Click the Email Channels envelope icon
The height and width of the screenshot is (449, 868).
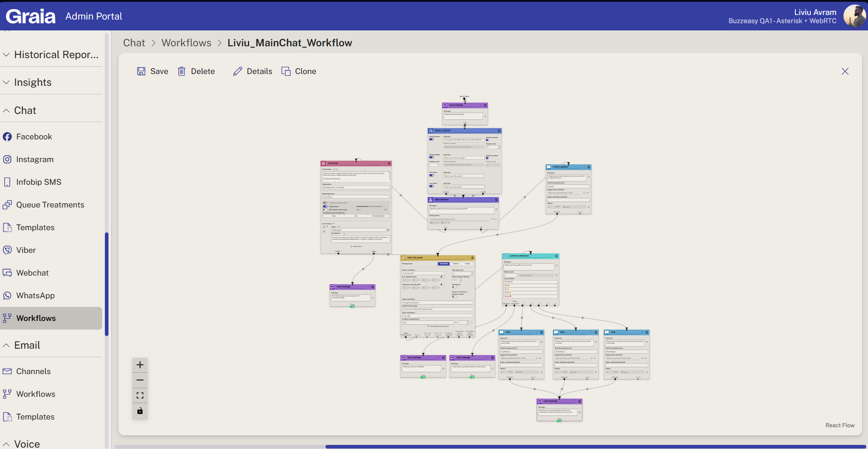7,371
